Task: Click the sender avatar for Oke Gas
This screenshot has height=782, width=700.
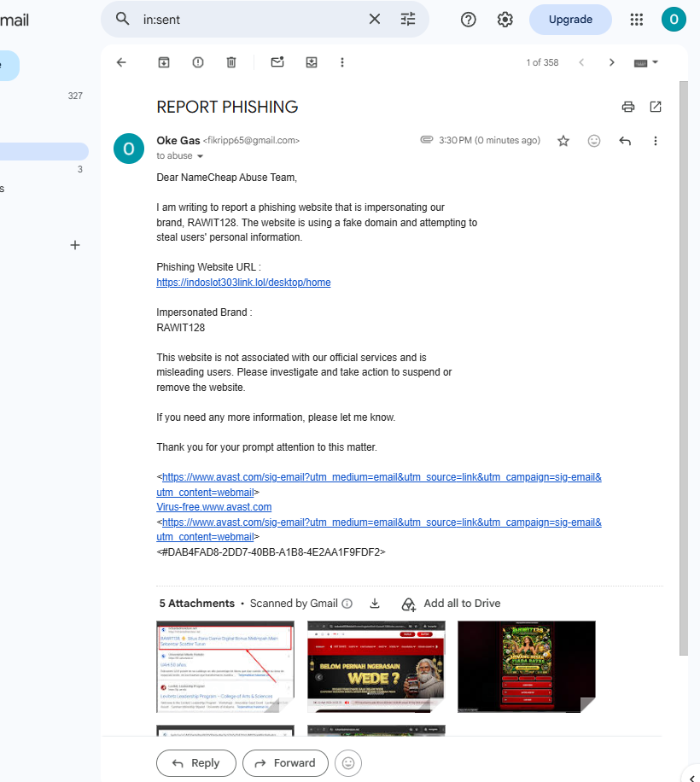Action: (x=129, y=149)
